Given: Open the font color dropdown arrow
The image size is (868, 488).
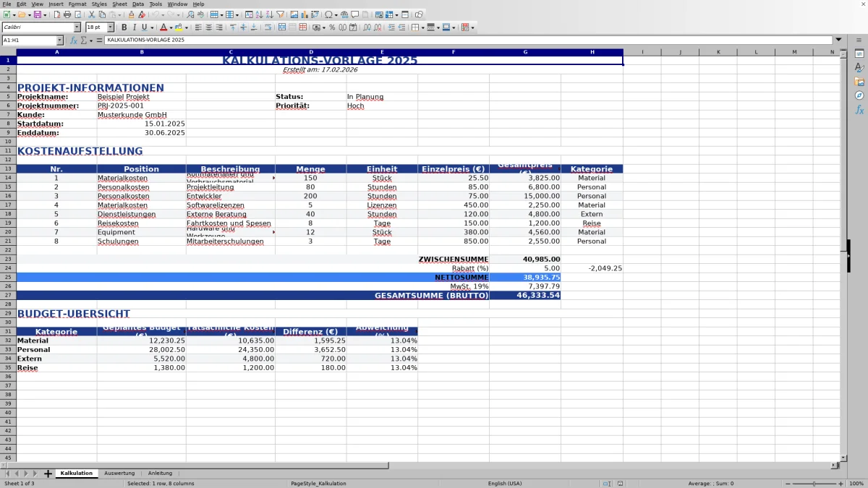Looking at the screenshot, I should tap(171, 27).
